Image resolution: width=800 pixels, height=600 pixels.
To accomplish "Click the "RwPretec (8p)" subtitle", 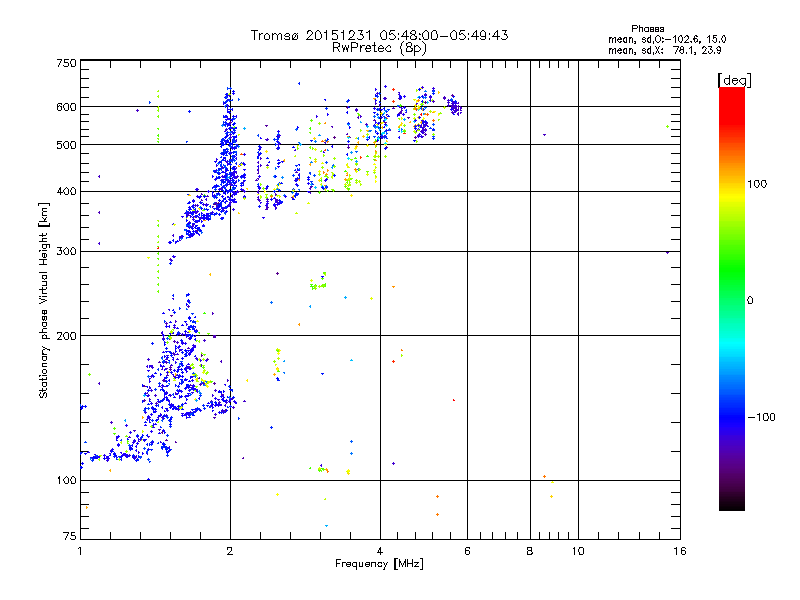I will click(379, 48).
